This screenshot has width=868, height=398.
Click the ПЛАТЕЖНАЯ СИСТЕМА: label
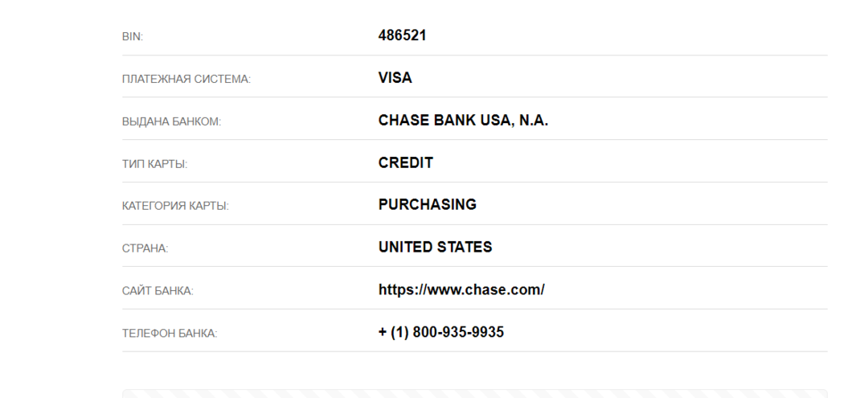pyautogui.click(x=186, y=80)
